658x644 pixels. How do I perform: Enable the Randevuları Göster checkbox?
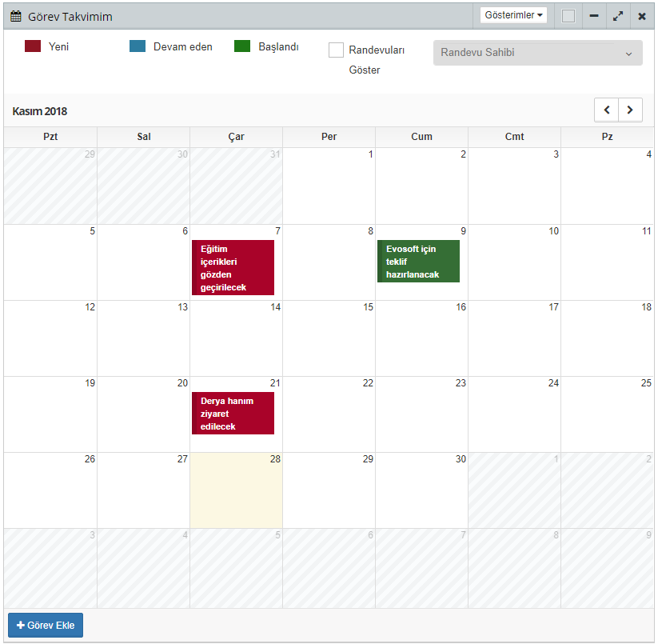(x=336, y=50)
